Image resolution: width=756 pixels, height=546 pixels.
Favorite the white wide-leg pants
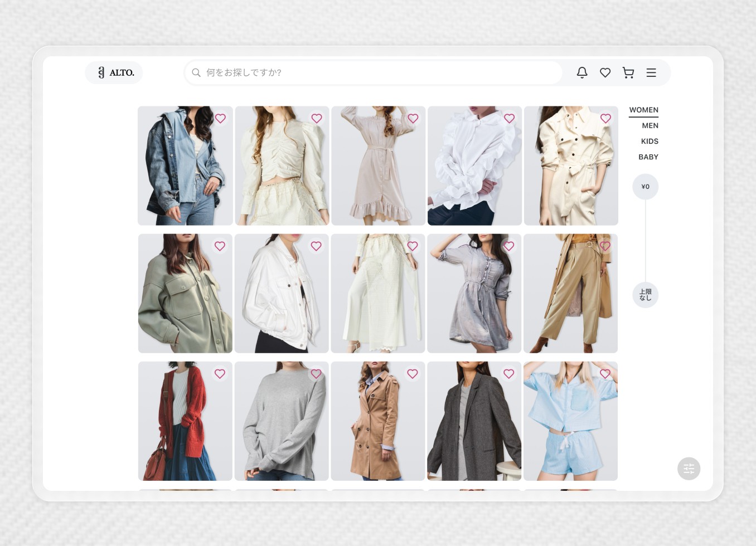(x=413, y=246)
